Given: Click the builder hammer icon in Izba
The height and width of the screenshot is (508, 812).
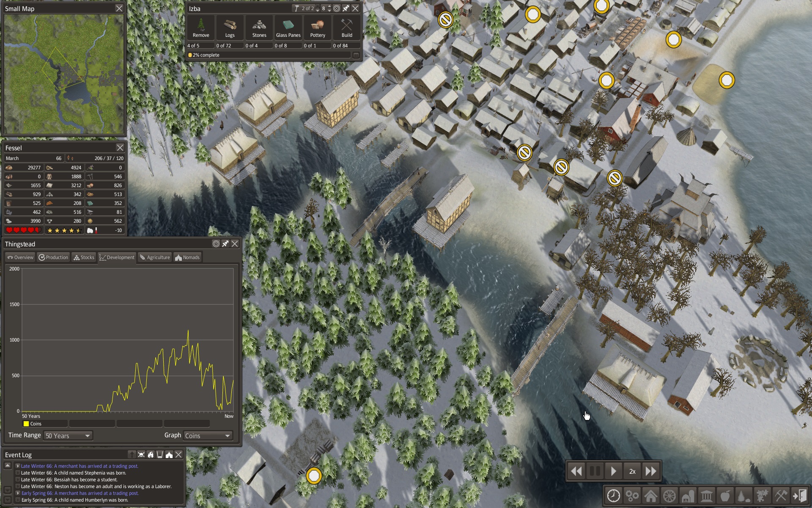Looking at the screenshot, I should [296, 8].
